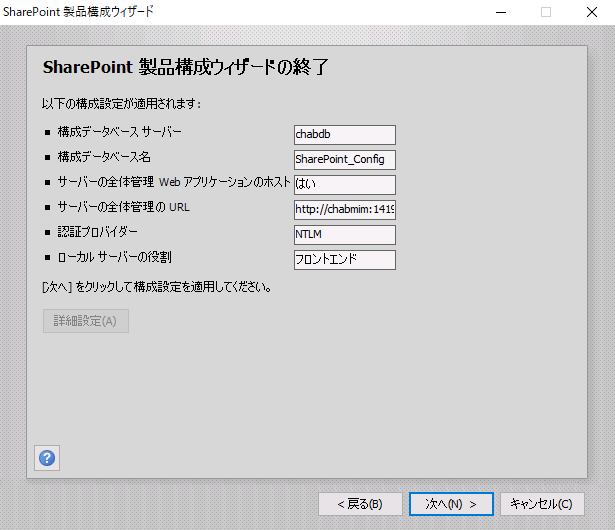The width and height of the screenshot is (615, 530).
Task: Click the NTLM authentication provider field
Action: click(345, 235)
